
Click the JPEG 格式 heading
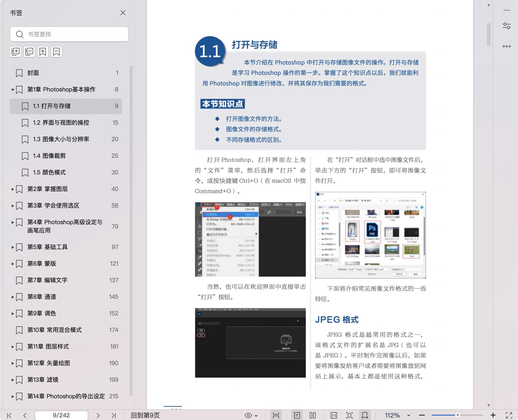[x=337, y=320]
